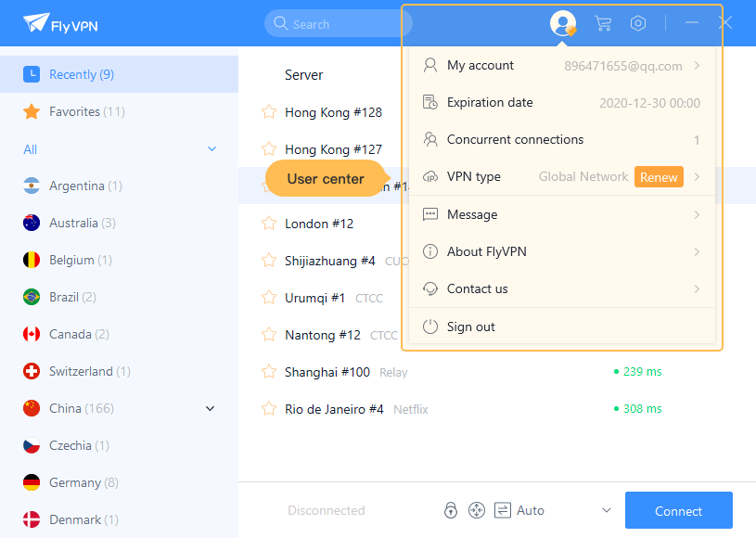Select the Rio de Janeiro #4 Netflix row
Image resolution: width=756 pixels, height=538 pixels.
point(497,409)
